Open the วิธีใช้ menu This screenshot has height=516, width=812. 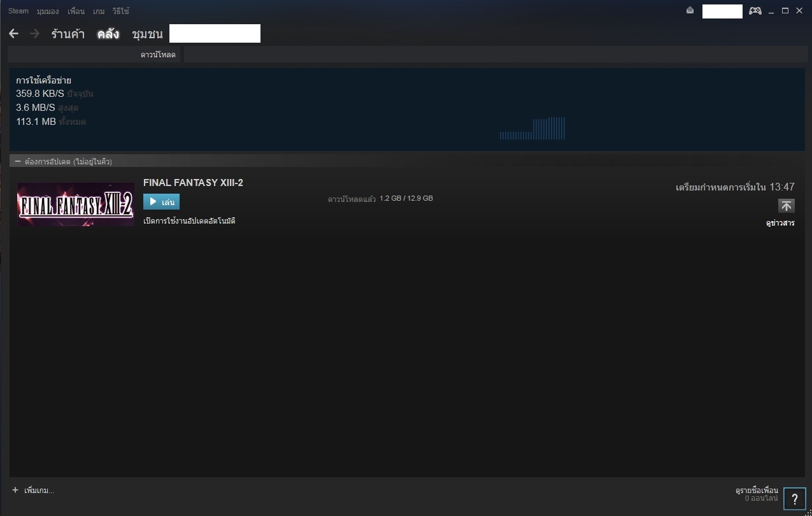120,11
